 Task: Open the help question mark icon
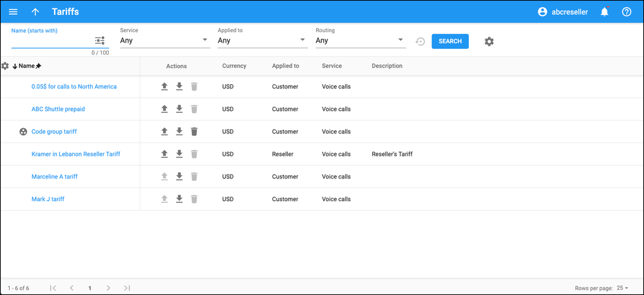point(627,12)
